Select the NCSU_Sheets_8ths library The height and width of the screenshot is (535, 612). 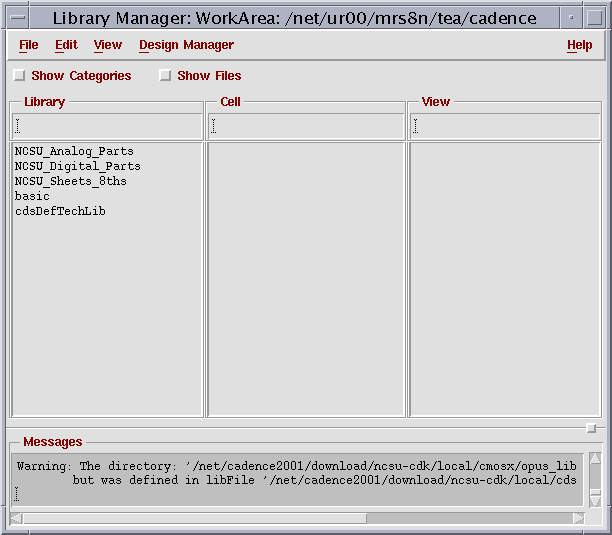(x=70, y=181)
